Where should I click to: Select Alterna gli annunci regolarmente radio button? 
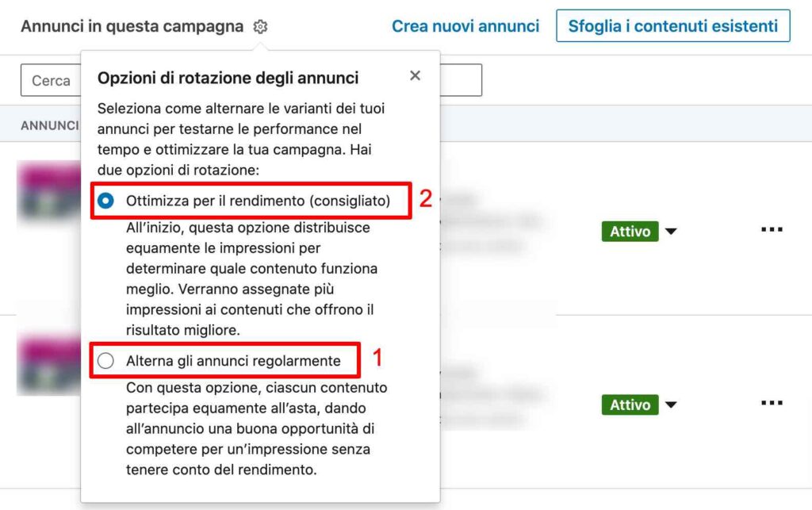coord(105,361)
